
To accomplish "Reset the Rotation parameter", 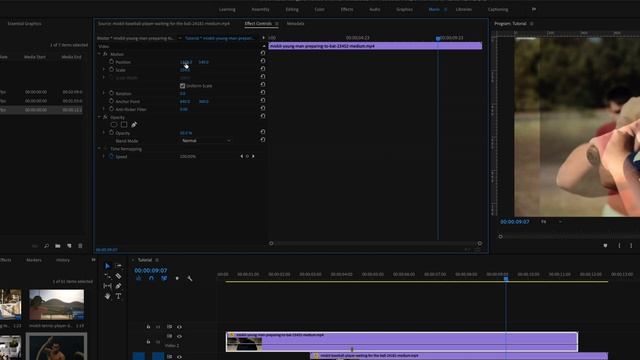I will (263, 93).
